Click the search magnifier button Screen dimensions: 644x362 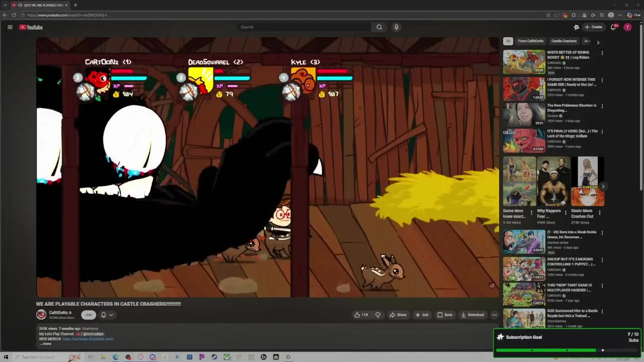point(379,27)
